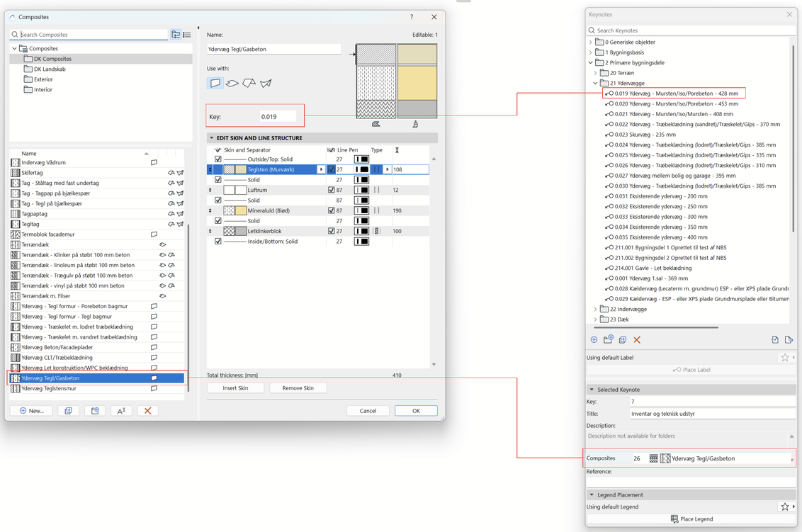
Task: Add new keynote with plus icon
Action: coord(594,339)
